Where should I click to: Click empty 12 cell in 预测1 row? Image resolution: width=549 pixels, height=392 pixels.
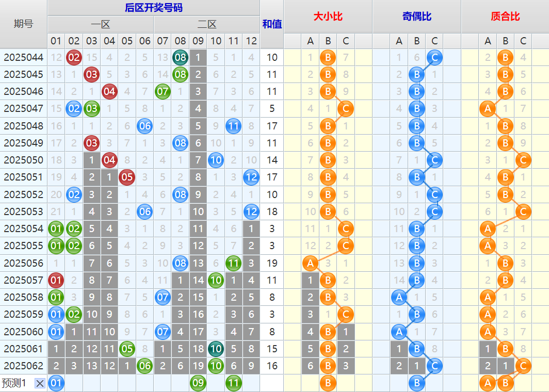pyautogui.click(x=251, y=383)
